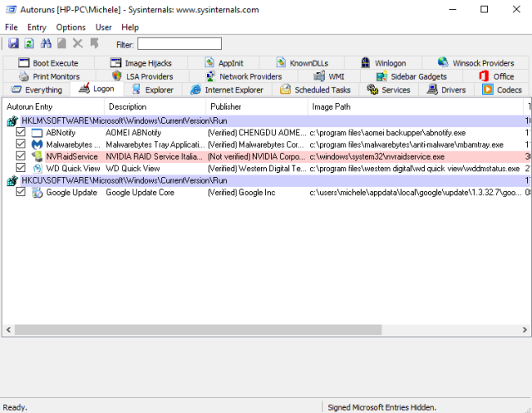Screen dimensions: 532x413
Task: Switch to the Drivers tab
Action: [x=446, y=89]
